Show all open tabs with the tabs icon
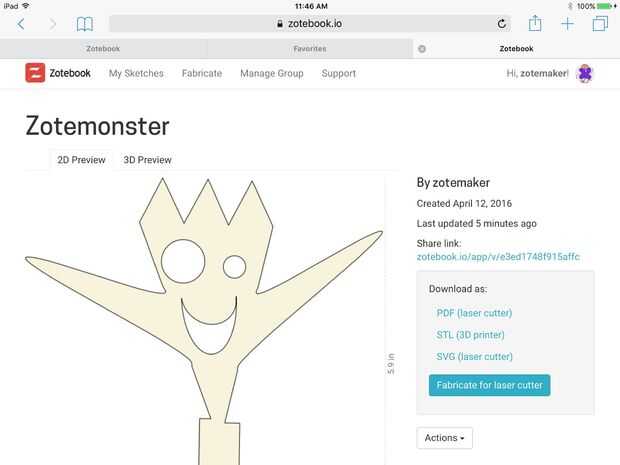 [x=600, y=24]
